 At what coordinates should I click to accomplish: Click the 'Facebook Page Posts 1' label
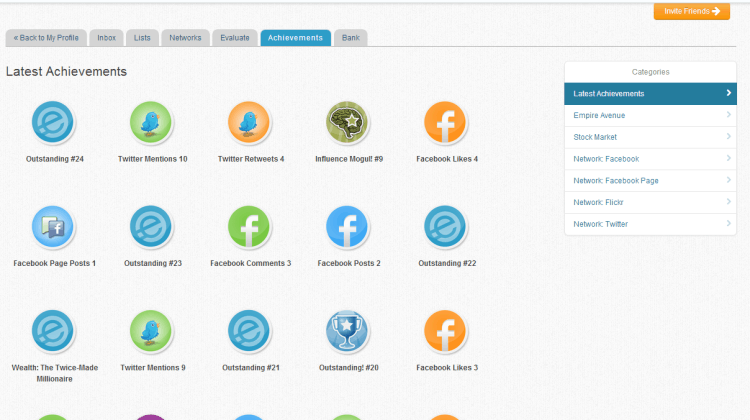pos(55,263)
